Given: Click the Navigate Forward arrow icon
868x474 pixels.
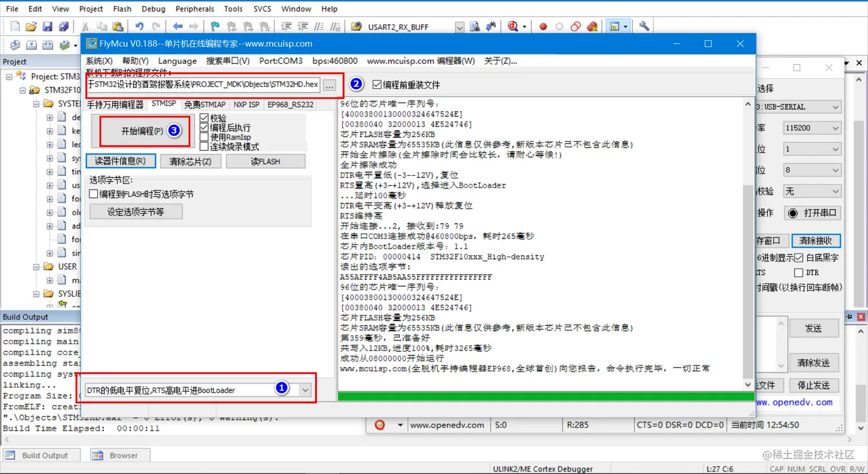Looking at the screenshot, I should 193,26.
